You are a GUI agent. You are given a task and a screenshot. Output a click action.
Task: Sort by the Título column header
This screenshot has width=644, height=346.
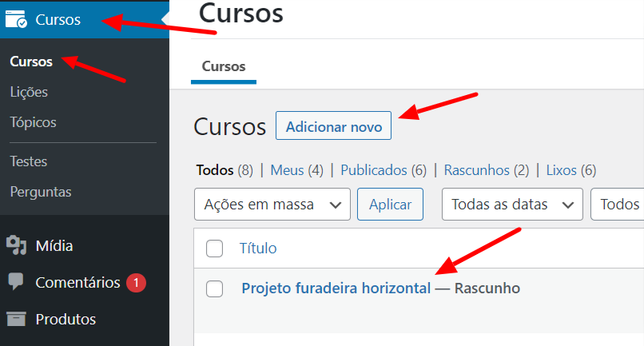258,249
